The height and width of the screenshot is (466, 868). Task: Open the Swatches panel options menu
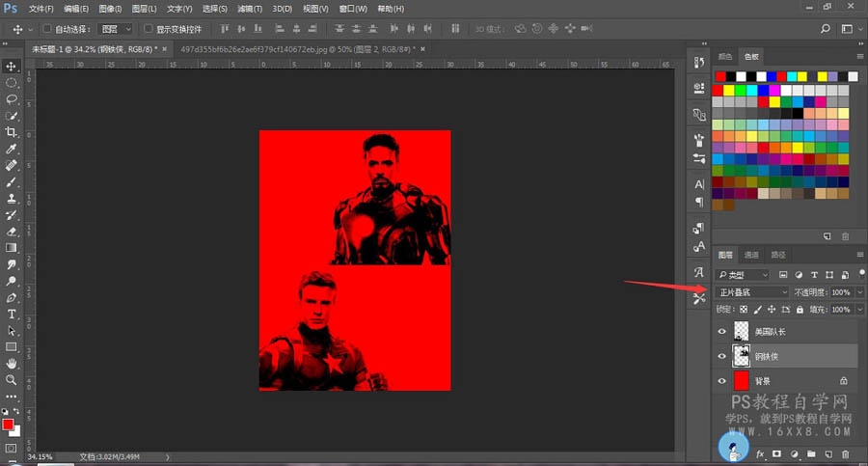click(x=859, y=57)
